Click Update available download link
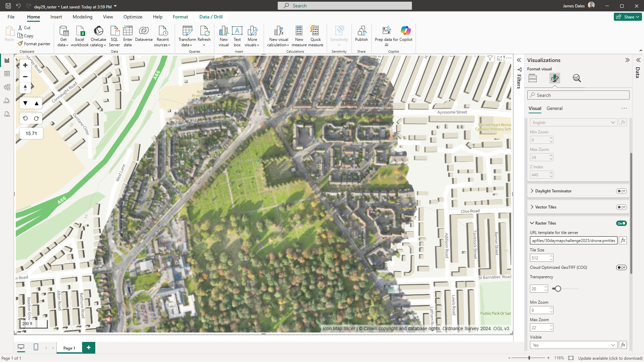Viewport: 644px width, 362px height. [610, 358]
